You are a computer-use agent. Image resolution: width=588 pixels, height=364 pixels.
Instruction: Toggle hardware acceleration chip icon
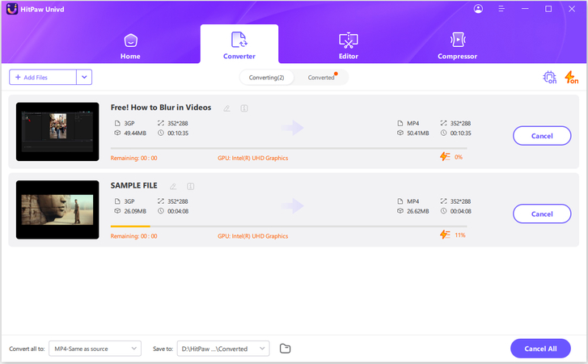click(550, 77)
